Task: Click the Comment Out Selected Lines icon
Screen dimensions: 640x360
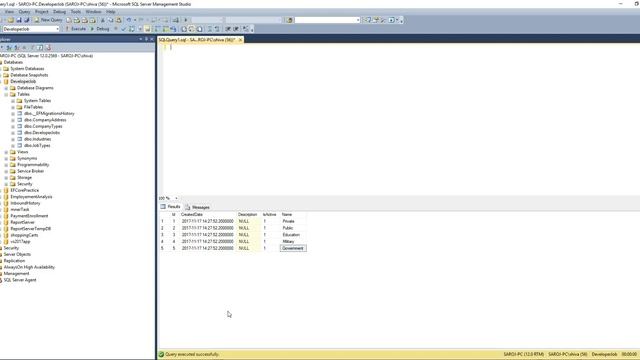Action: (209, 29)
